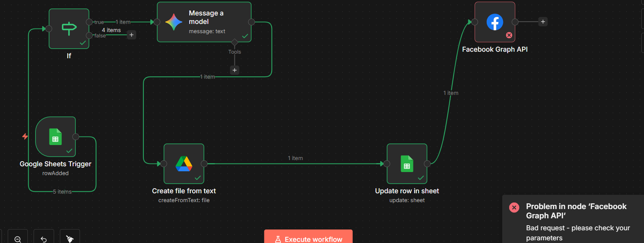The image size is (644, 243).
Task: Click the 'Google Sheets Trigger' label
Action: coord(55,164)
